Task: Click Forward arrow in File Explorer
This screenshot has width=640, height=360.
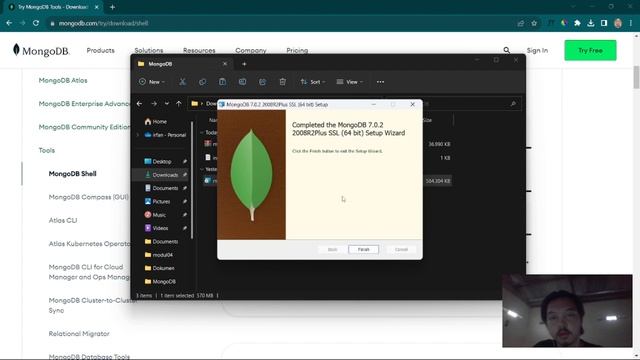Action: (x=154, y=104)
